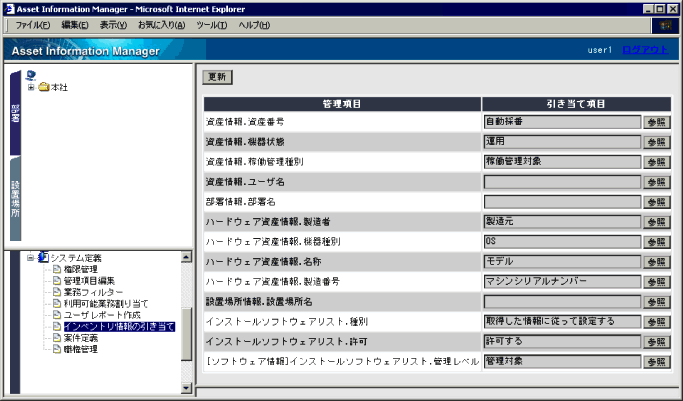
Task: Open 権限管理 in the tree
Action: 81,270
